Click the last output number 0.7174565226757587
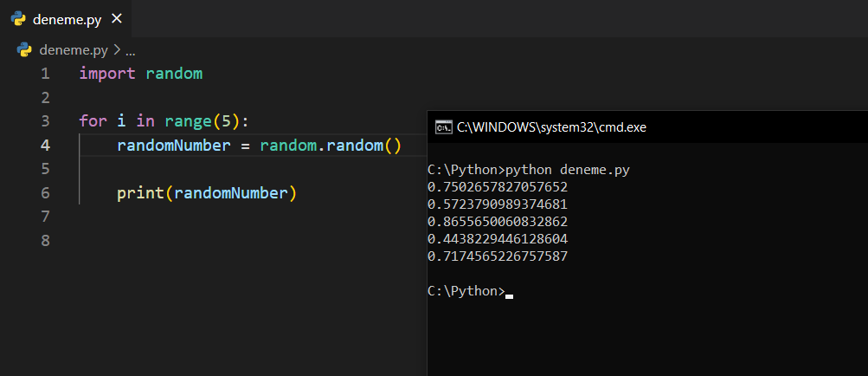This screenshot has width=868, height=376. pos(498,256)
